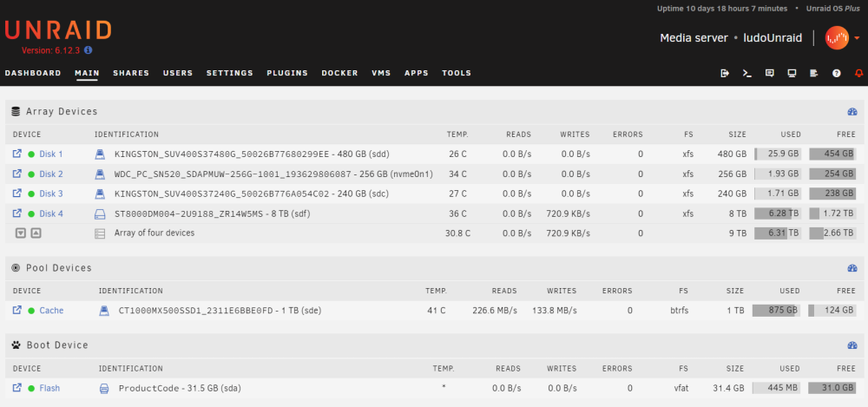The width and height of the screenshot is (868, 407).
Task: Click Disk 4 green status indicator
Action: click(x=31, y=213)
